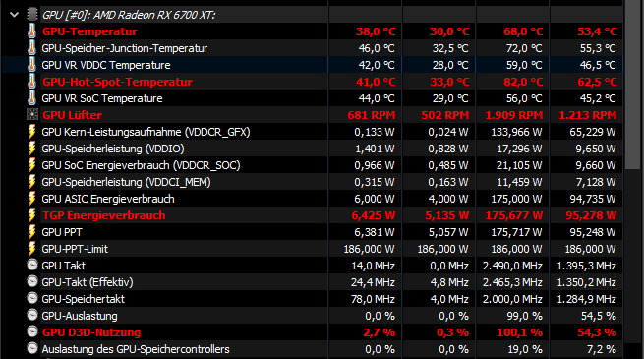The image size is (644, 359).
Task: Select the GPU PPT label
Action: [62, 232]
